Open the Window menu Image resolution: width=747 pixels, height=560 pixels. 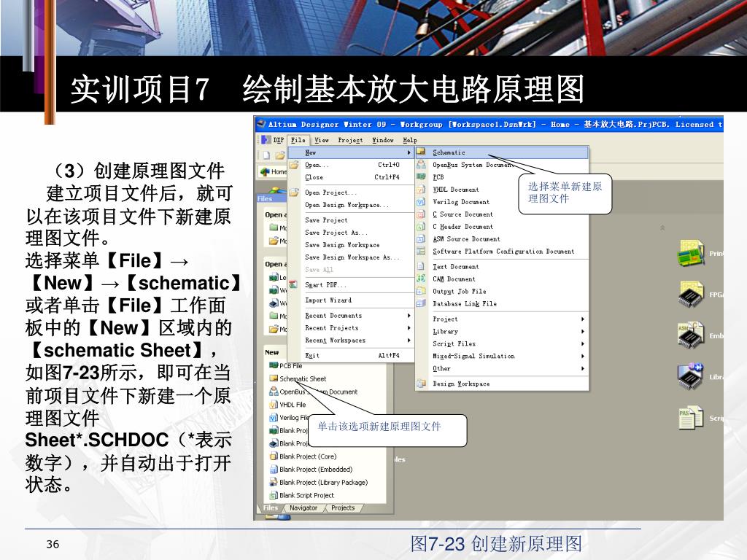point(382,140)
